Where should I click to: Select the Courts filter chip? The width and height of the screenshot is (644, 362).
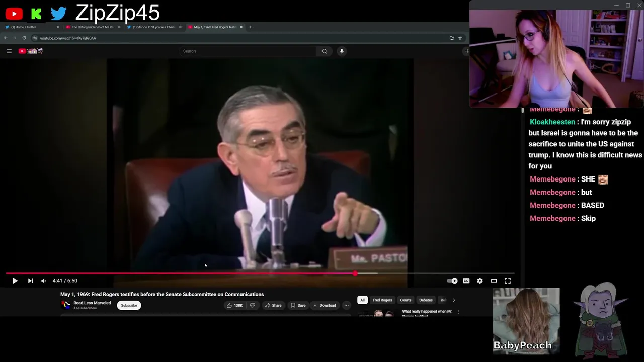pyautogui.click(x=406, y=300)
